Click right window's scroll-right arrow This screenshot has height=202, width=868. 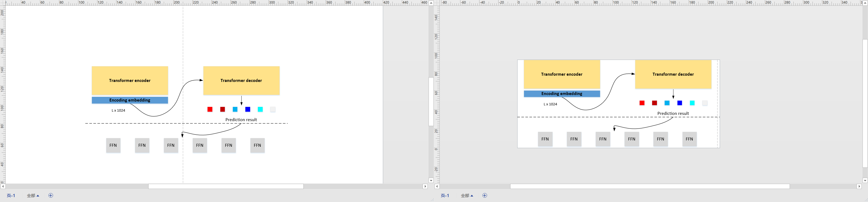pos(859,186)
